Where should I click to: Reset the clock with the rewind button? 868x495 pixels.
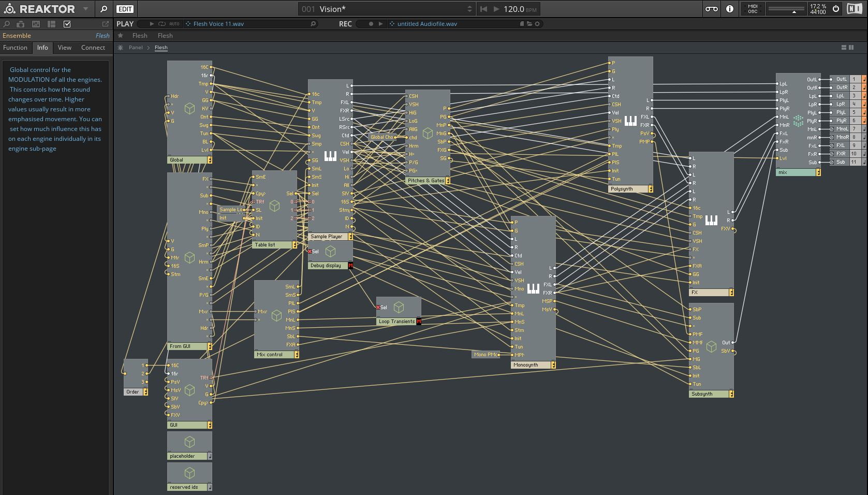click(483, 9)
